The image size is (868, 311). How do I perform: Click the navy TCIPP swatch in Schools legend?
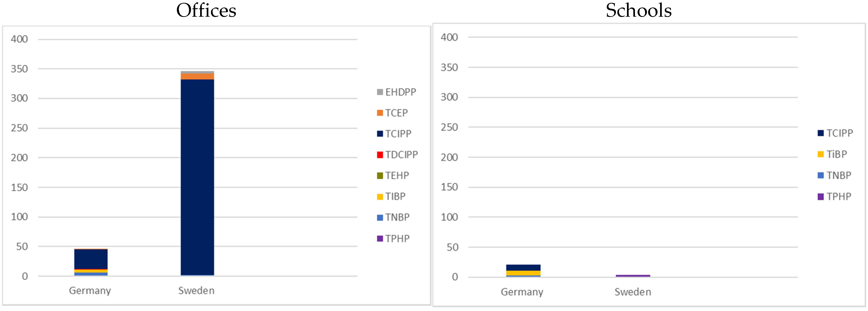pyautogui.click(x=821, y=133)
